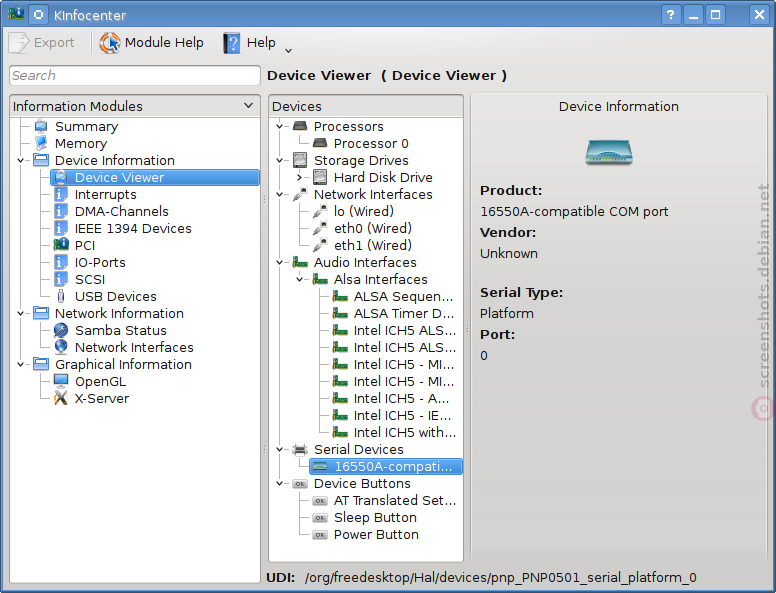Click the OpenGL monitor icon
The image size is (776, 593).
(61, 381)
